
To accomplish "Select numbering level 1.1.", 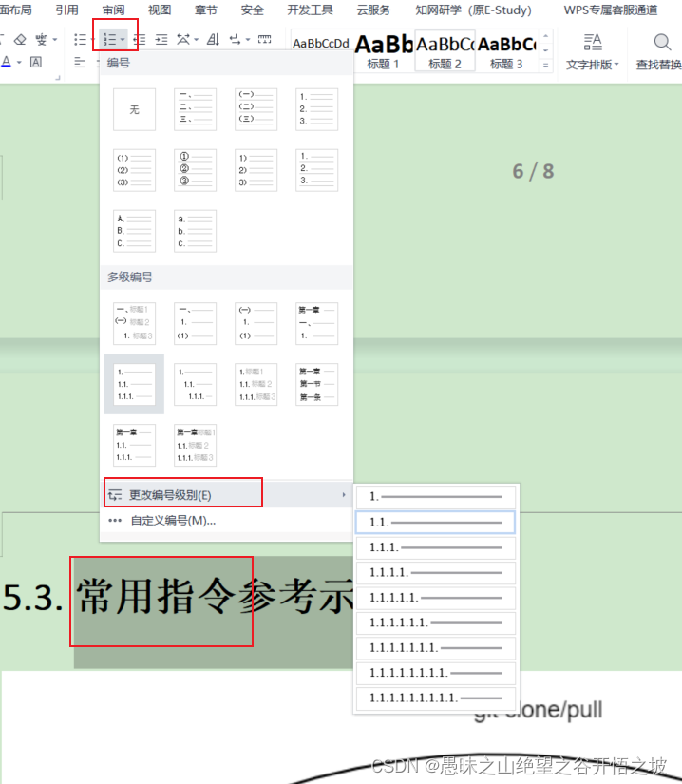I will [435, 523].
